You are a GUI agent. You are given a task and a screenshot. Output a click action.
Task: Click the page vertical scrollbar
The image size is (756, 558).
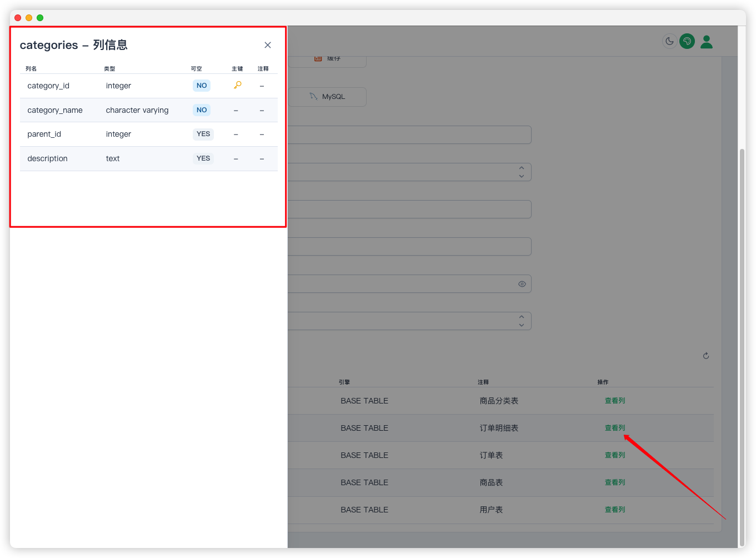tap(742, 347)
